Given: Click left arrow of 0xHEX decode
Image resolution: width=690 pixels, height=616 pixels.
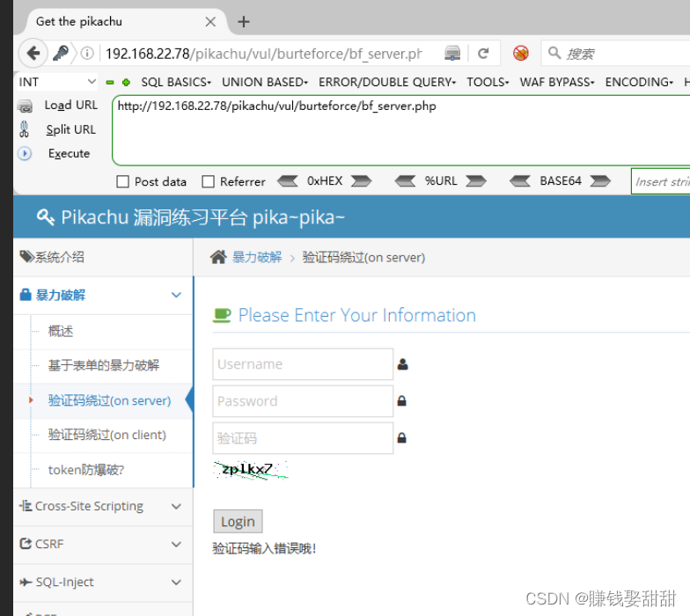Looking at the screenshot, I should [288, 181].
